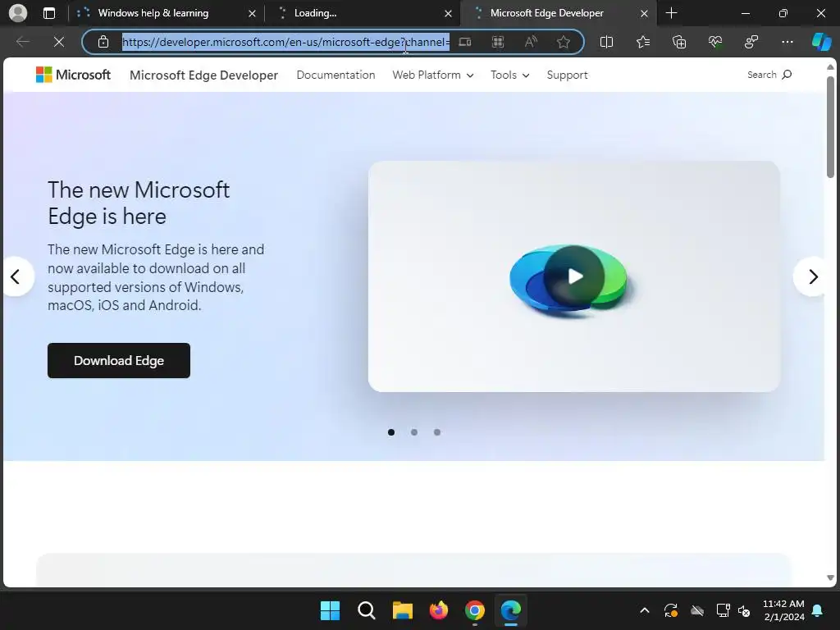Expand the Web Platform dropdown
This screenshot has height=630, width=840.
(433, 75)
